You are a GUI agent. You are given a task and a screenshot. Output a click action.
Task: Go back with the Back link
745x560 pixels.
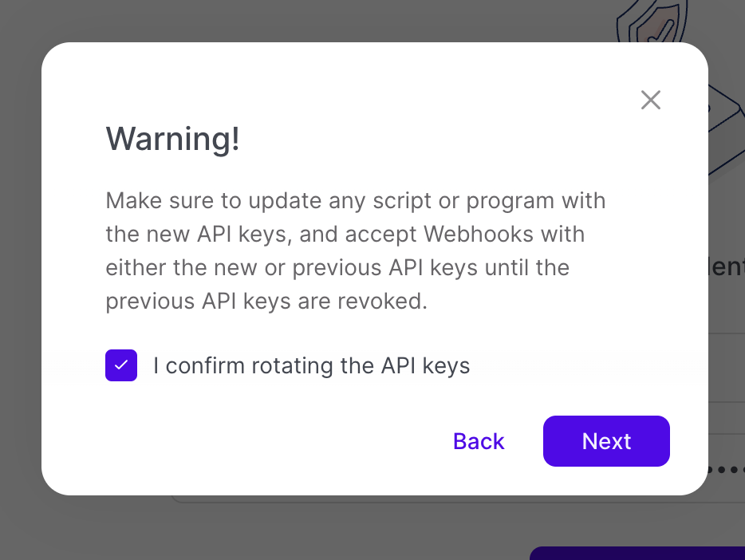click(x=479, y=441)
